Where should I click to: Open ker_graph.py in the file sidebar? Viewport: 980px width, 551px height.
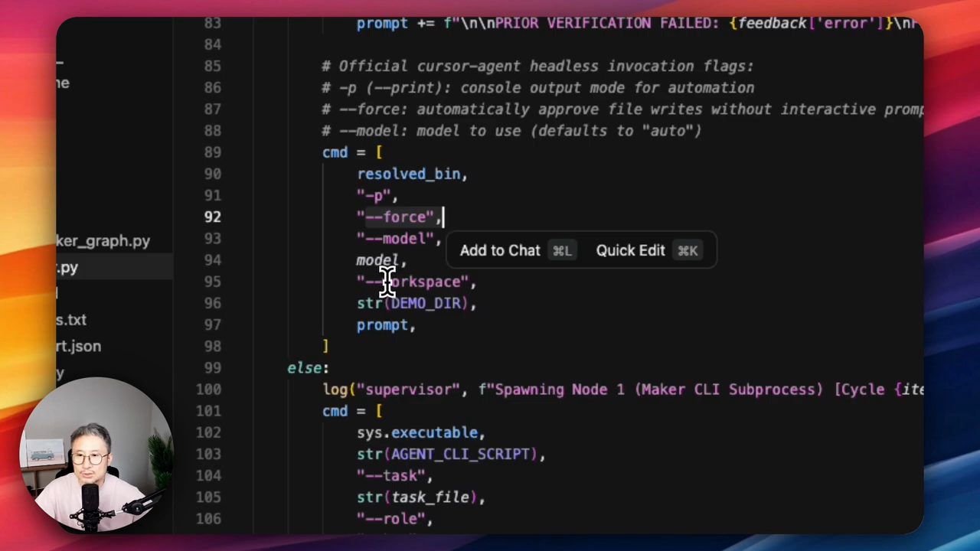103,241
